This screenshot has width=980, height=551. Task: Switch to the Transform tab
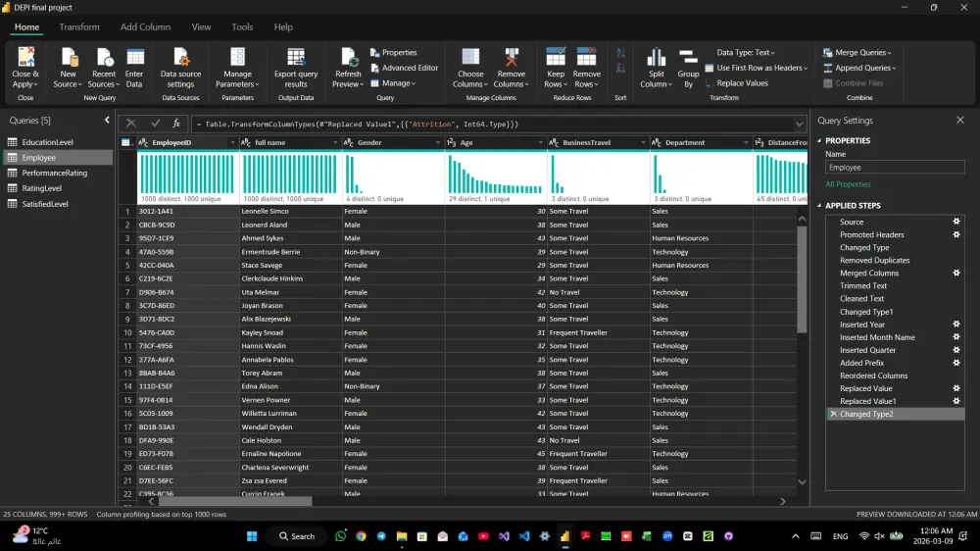point(79,26)
